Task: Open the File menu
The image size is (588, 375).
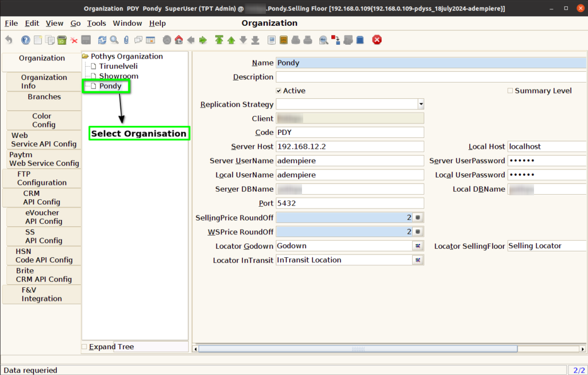Action: 11,23
